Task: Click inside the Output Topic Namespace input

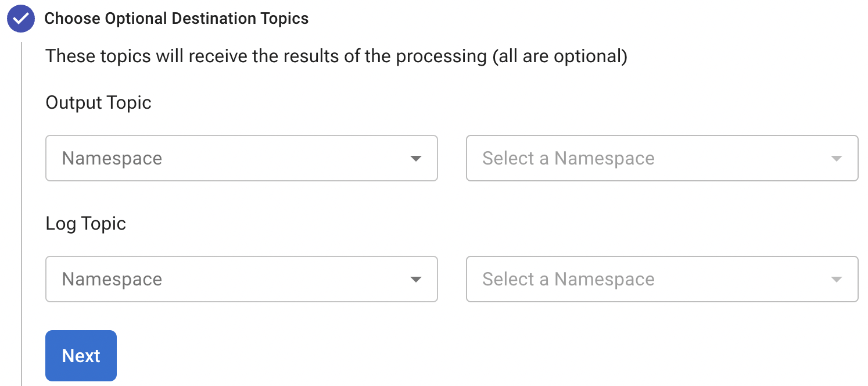Action: click(174, 158)
